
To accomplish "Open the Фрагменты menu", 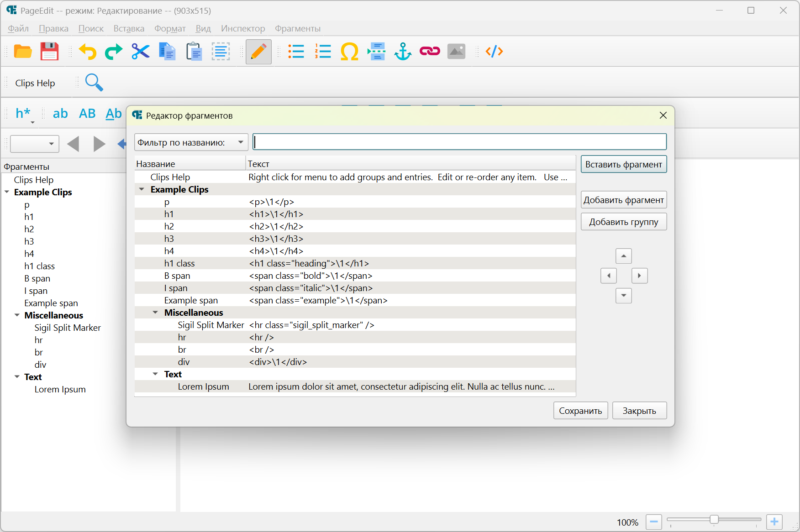I will pos(297,28).
